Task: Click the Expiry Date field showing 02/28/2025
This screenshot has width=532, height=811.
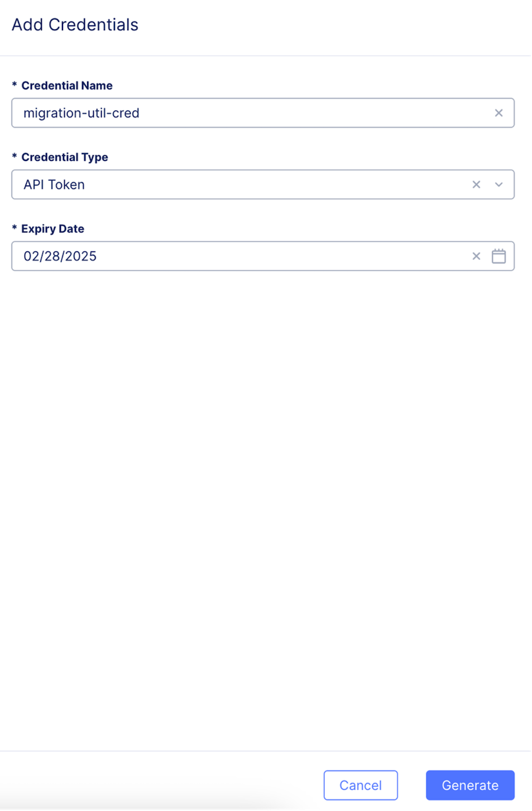Action: point(223,256)
